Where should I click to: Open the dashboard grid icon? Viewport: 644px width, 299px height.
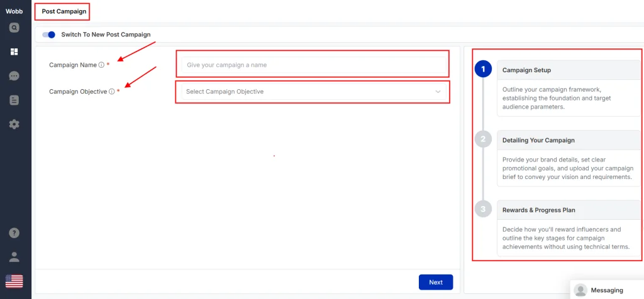[14, 52]
